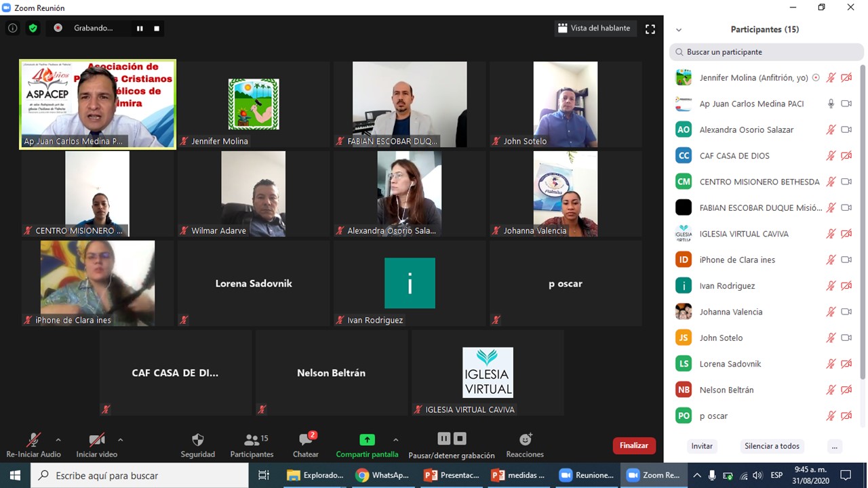
Task: Select Ap Juan Carlos Medina video tile
Action: point(98,104)
